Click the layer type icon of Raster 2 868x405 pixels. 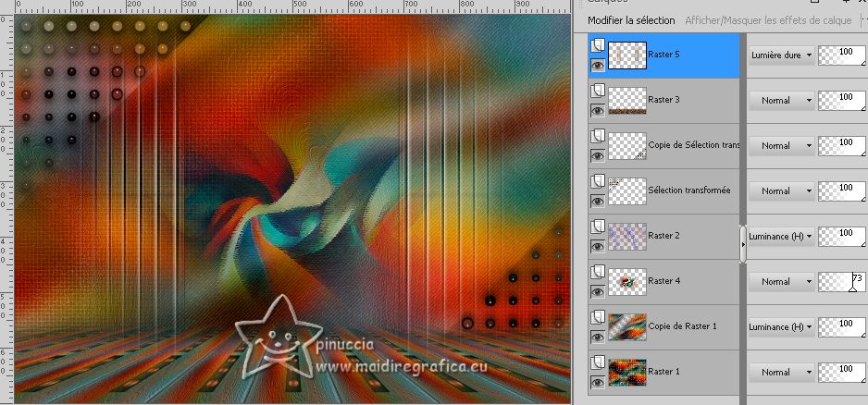(x=597, y=227)
